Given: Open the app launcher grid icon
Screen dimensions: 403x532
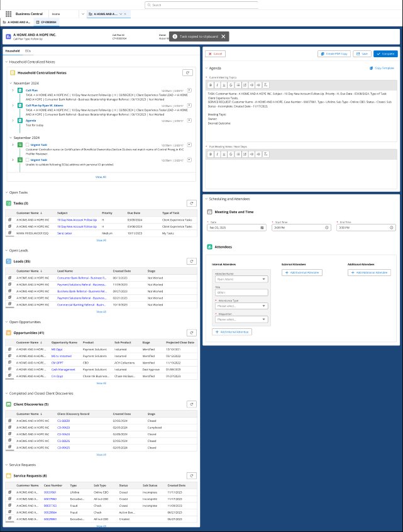Looking at the screenshot, I should [8, 14].
